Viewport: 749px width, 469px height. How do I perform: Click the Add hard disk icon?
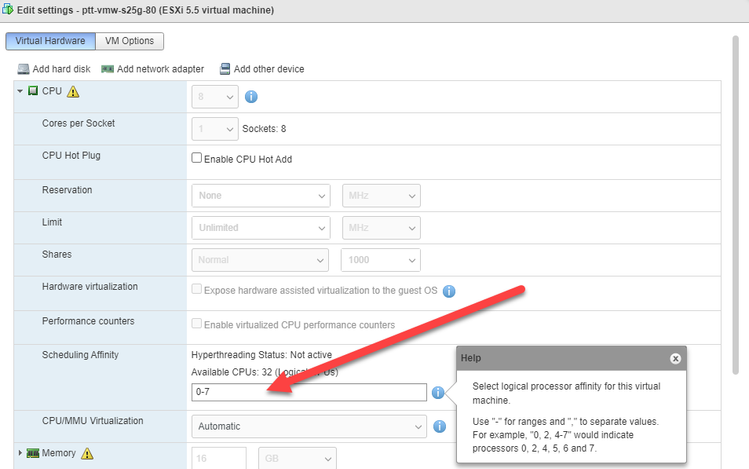click(23, 69)
